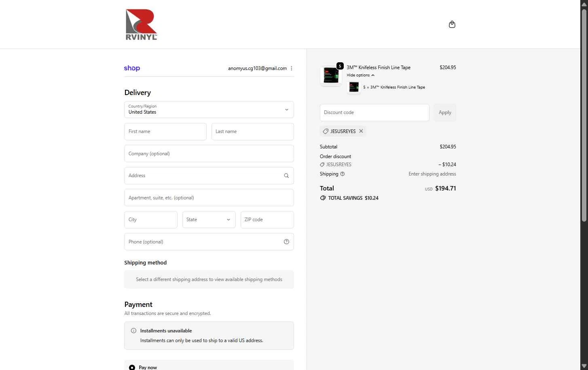The width and height of the screenshot is (588, 370).
Task: Remove the JESUSREYES discount code
Action: coord(361,131)
